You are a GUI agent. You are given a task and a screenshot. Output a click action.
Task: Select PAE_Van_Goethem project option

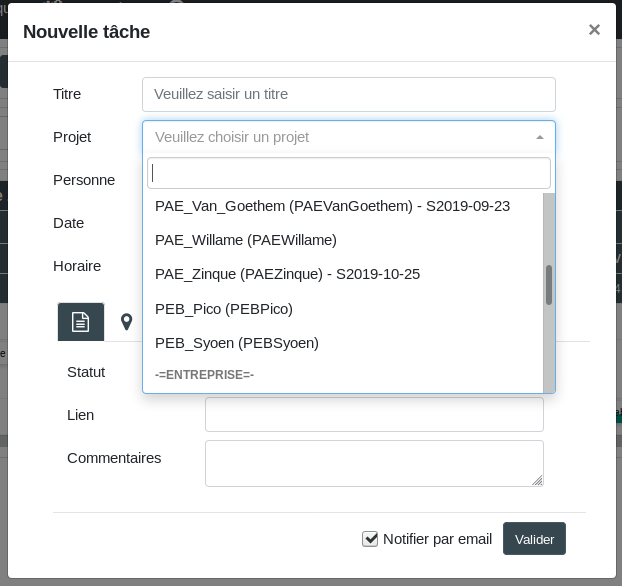coord(332,206)
